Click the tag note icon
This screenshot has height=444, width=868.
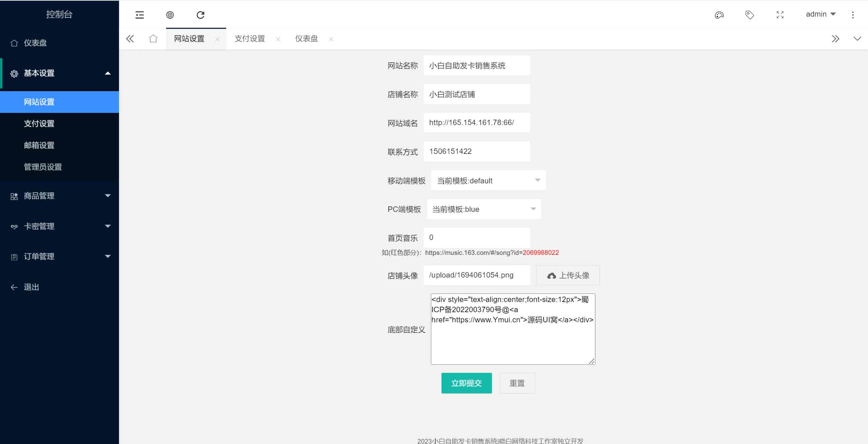coord(749,15)
